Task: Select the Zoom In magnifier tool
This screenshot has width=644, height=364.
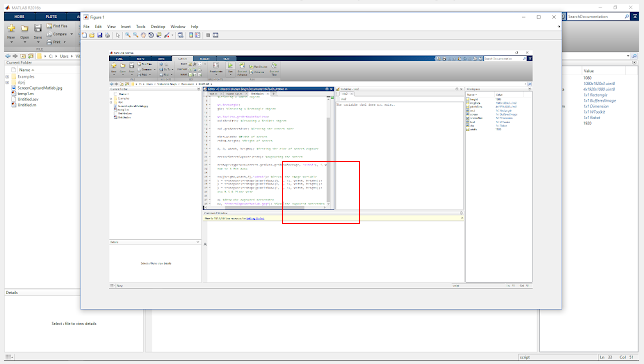Action: click(128, 35)
